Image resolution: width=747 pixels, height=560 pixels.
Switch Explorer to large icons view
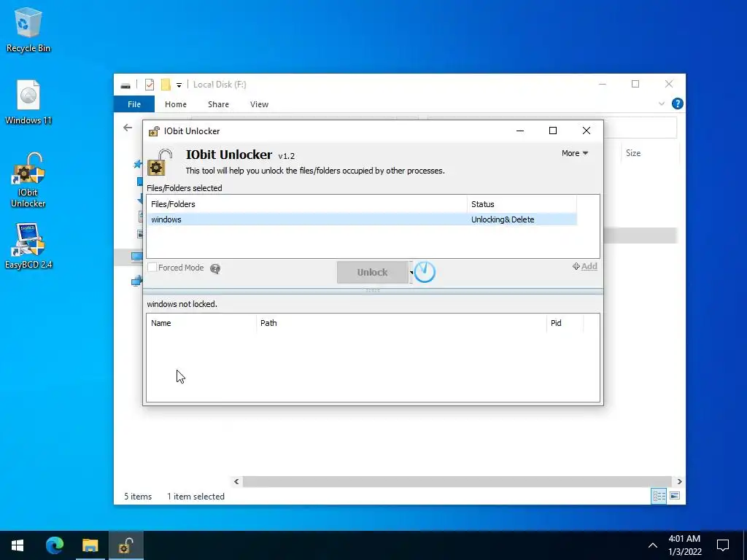(x=675, y=496)
